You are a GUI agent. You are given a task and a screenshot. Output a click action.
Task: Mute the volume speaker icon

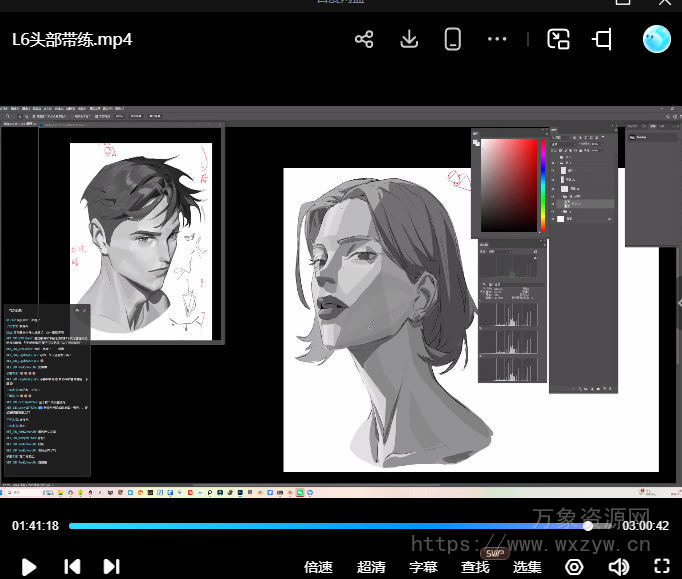click(x=619, y=567)
